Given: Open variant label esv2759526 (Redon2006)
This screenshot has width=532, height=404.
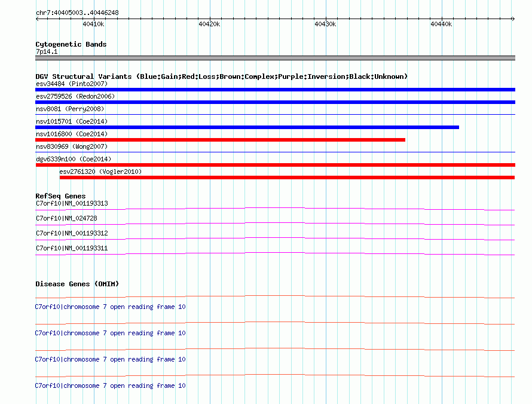Looking at the screenshot, I should (x=75, y=96).
